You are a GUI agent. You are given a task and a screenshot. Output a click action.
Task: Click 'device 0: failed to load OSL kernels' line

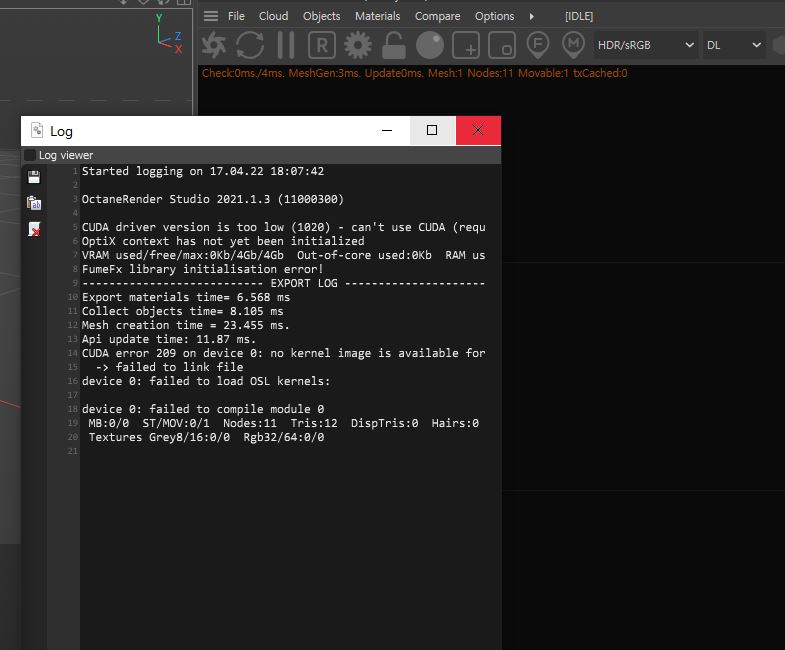click(206, 382)
